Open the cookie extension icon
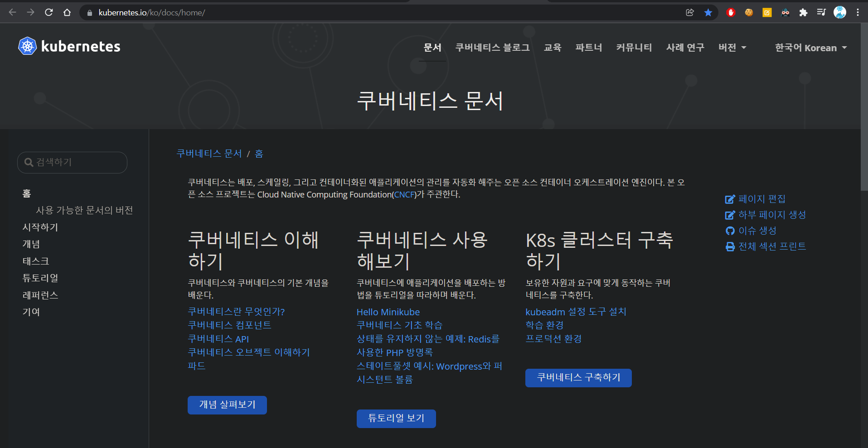Image resolution: width=868 pixels, height=448 pixels. pyautogui.click(x=749, y=12)
